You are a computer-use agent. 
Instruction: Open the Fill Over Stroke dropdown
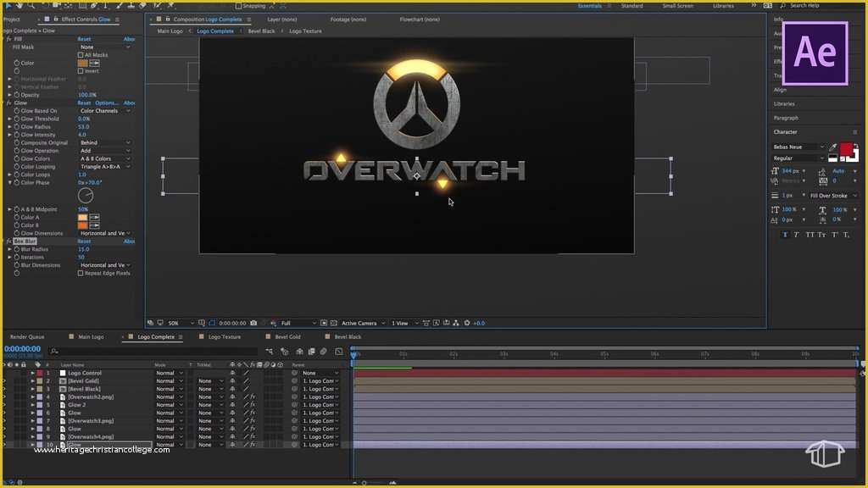pyautogui.click(x=833, y=196)
